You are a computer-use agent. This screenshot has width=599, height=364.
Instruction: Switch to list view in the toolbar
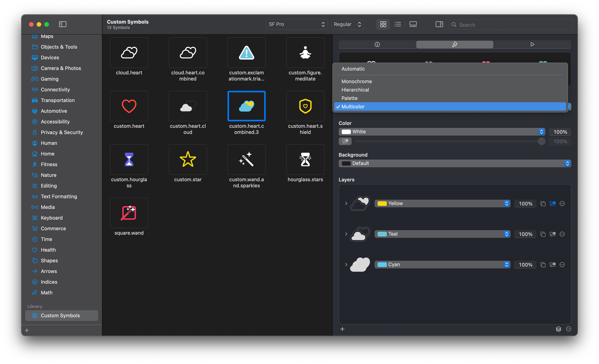[x=398, y=24]
